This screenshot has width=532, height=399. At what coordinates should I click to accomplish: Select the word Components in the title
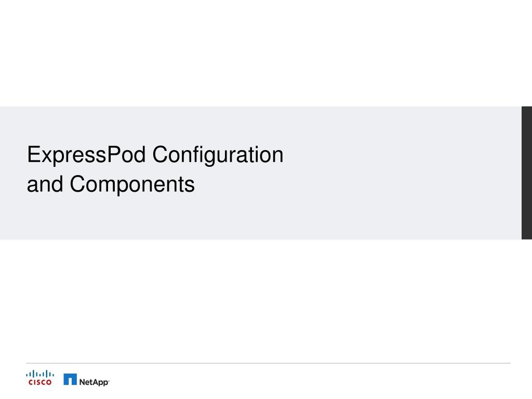click(132, 184)
